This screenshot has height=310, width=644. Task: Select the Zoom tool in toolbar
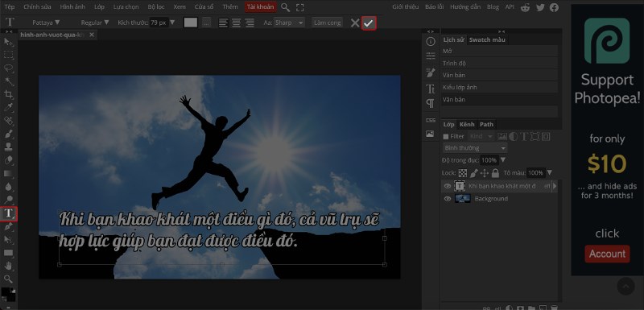pyautogui.click(x=8, y=279)
